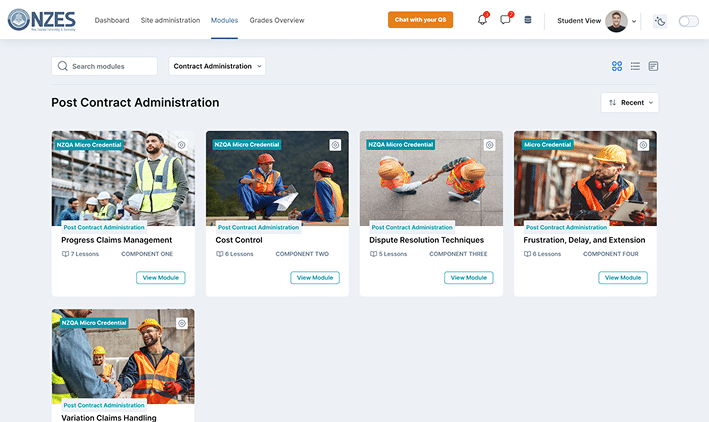Switch to list view layout

tap(635, 66)
